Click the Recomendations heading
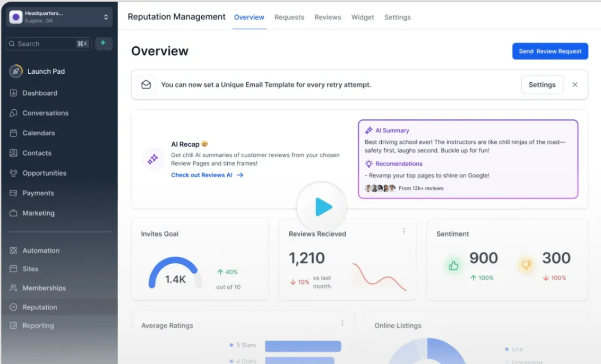Screen dimensions: 601x364 point(399,163)
